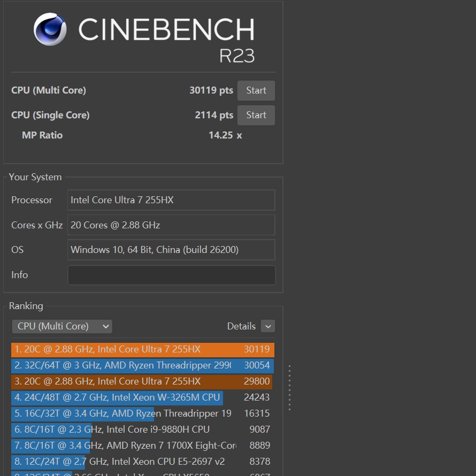Start the CPU Multi Core benchmark
Viewport: 476px width, 476px height.
click(x=256, y=90)
